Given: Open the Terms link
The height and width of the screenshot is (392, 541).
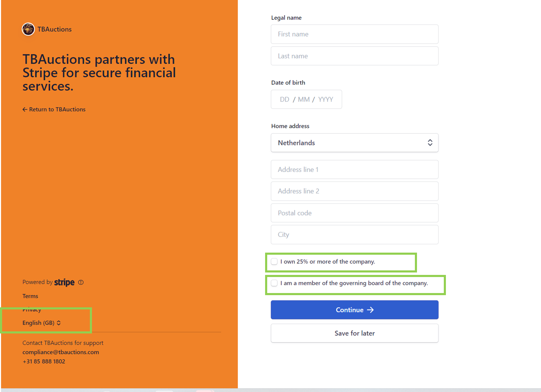Looking at the screenshot, I should pyautogui.click(x=30, y=296).
